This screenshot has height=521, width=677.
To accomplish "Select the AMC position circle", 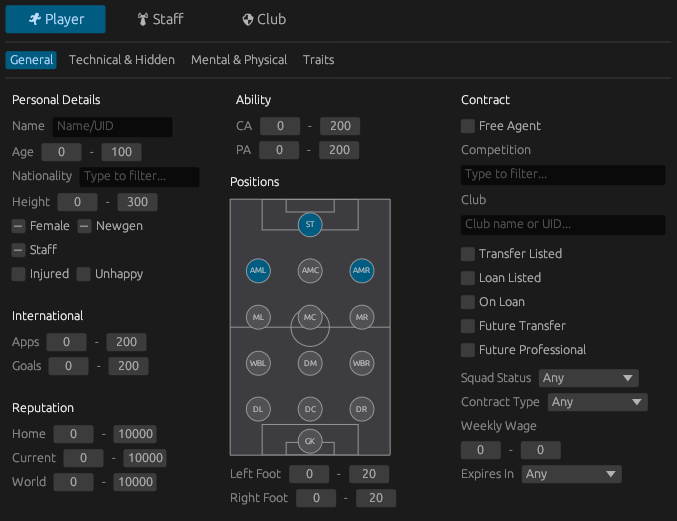I will tap(310, 271).
